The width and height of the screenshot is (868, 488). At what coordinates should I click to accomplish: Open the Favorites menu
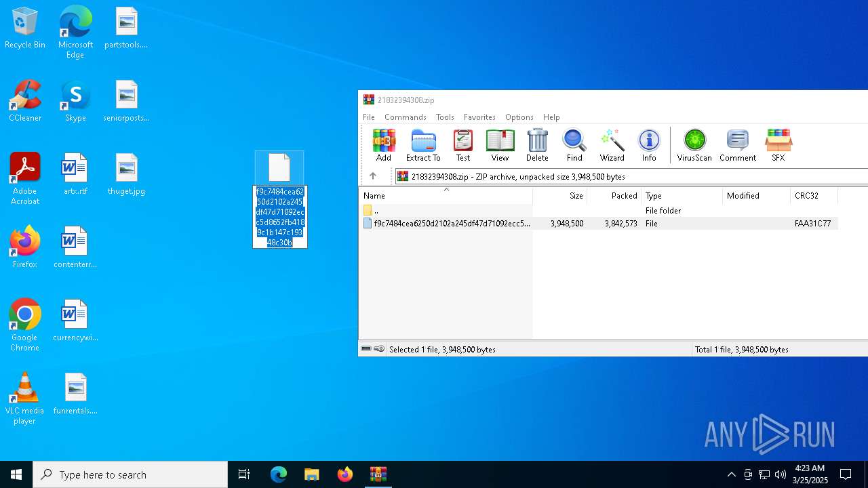click(479, 117)
